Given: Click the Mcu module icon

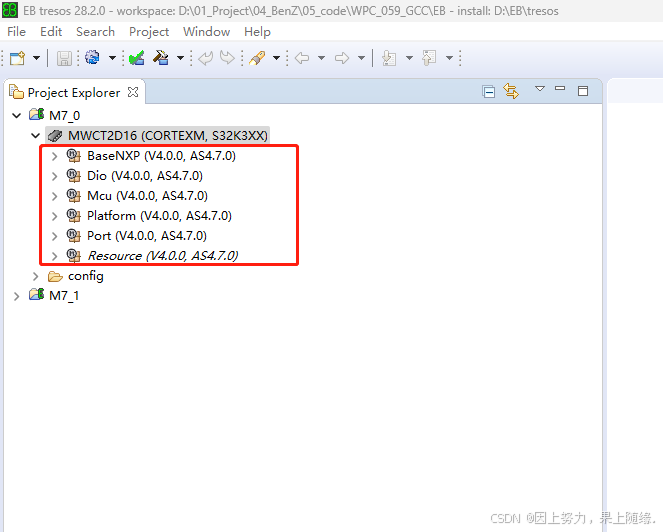Looking at the screenshot, I should point(74,195).
